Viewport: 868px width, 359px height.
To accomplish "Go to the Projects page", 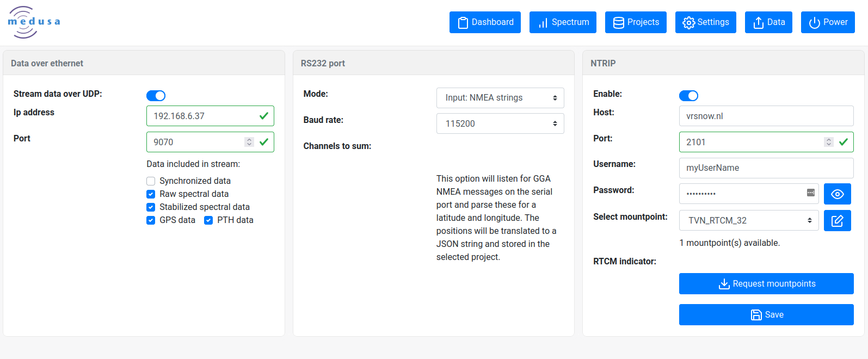I will [x=636, y=22].
